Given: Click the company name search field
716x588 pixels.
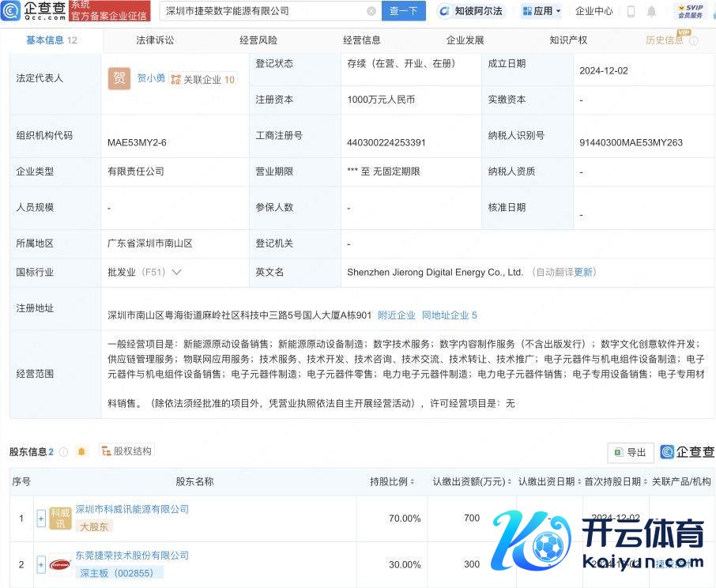Looking at the screenshot, I should tap(263, 11).
